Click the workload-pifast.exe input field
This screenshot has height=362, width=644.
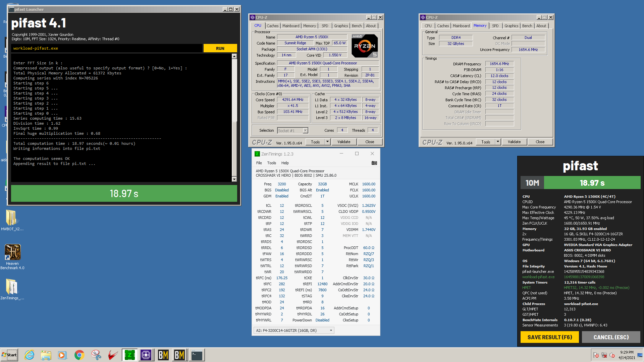pos(106,48)
